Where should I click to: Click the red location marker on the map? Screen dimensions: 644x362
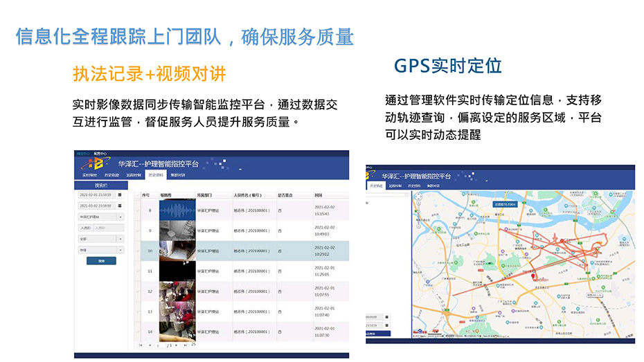(534, 275)
